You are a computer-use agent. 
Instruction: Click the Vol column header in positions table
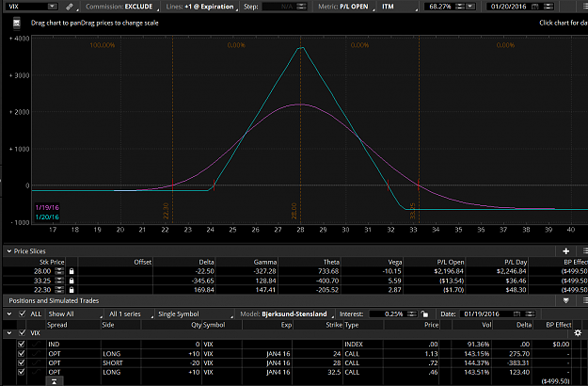pyautogui.click(x=486, y=325)
